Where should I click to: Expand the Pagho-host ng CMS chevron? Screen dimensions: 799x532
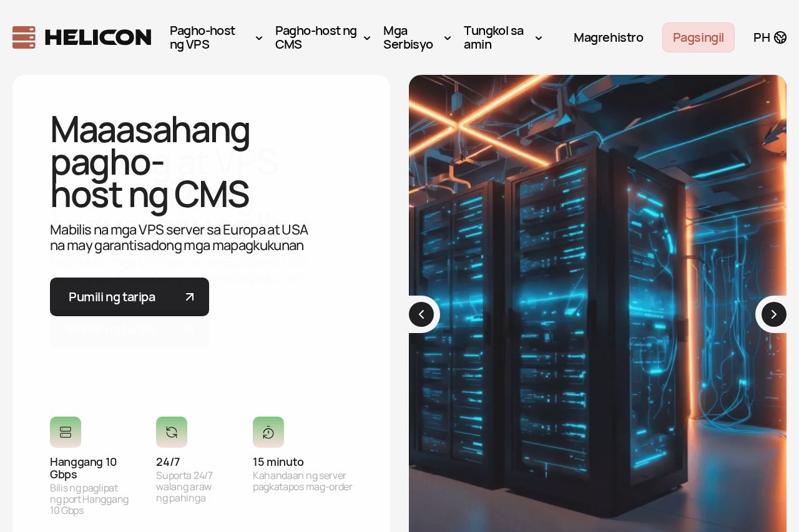pos(367,38)
